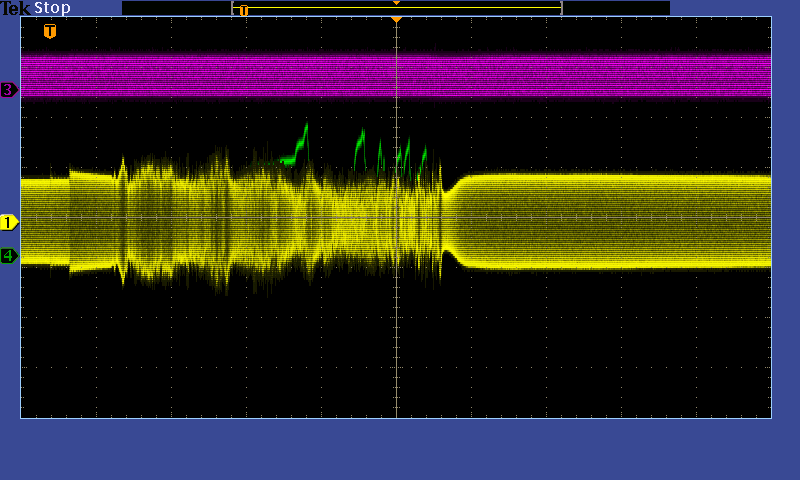Click overview bar right of the bracketed window
Viewport: 800px width, 480px height.
(615, 8)
